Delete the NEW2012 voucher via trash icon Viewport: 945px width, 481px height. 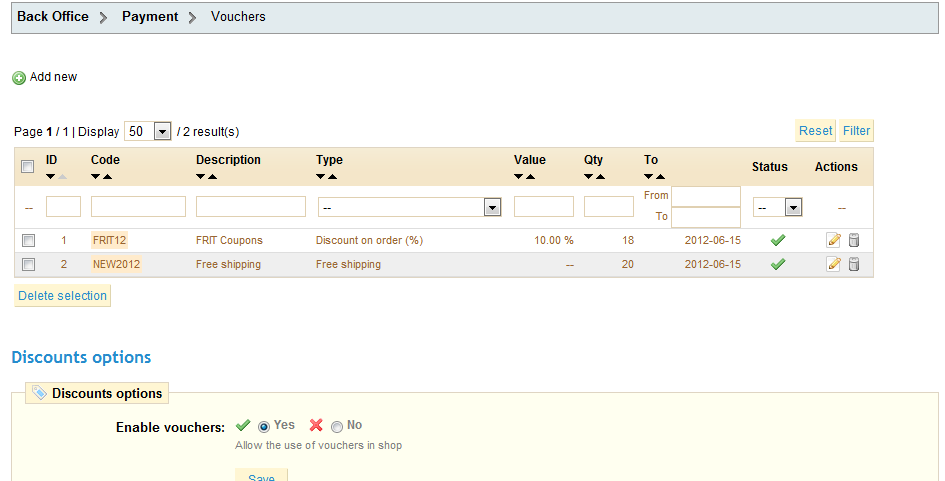click(x=854, y=264)
